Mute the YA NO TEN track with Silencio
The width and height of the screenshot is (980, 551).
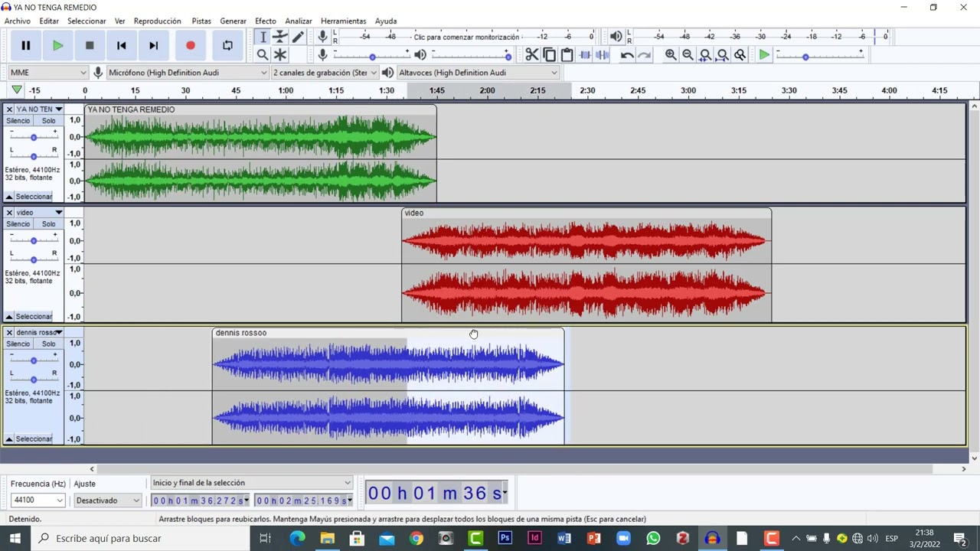18,121
